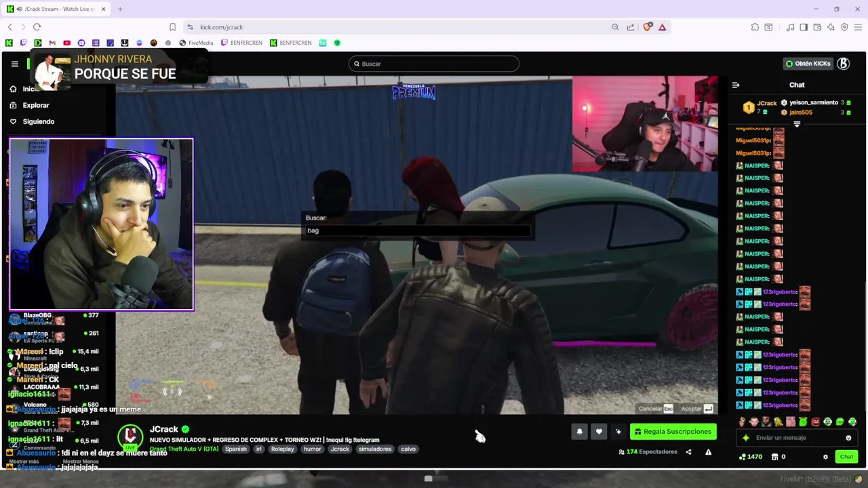868x488 pixels.
Task: Click the irl tag
Action: tap(259, 449)
